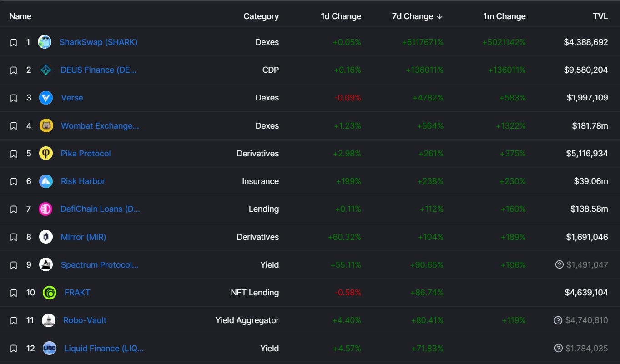620x364 pixels.
Task: Click the Wombat Exchange logo icon
Action: click(x=46, y=125)
